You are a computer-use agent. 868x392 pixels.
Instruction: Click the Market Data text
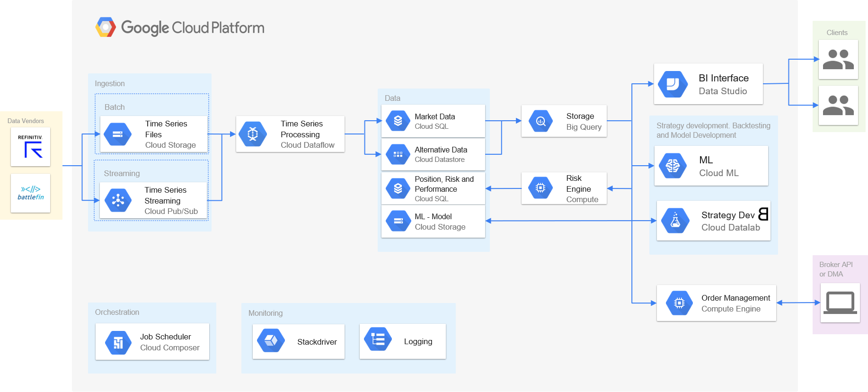coord(434,116)
